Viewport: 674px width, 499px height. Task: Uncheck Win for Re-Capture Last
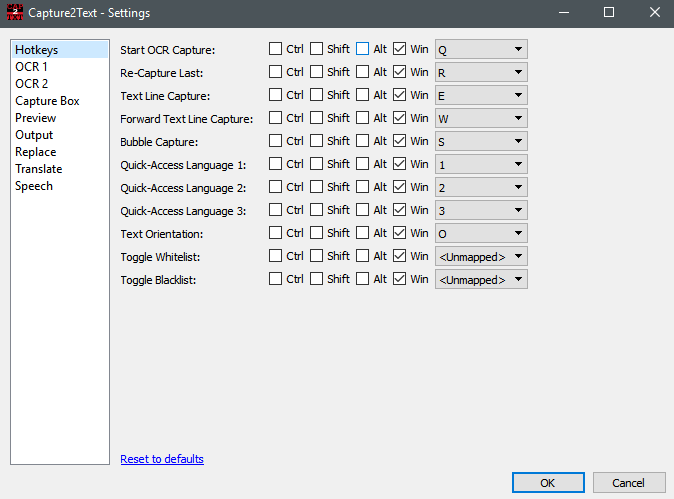399,72
